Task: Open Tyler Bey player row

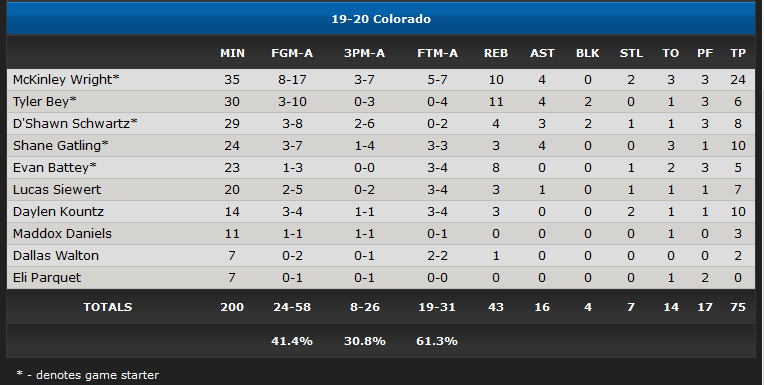Action: click(381, 101)
